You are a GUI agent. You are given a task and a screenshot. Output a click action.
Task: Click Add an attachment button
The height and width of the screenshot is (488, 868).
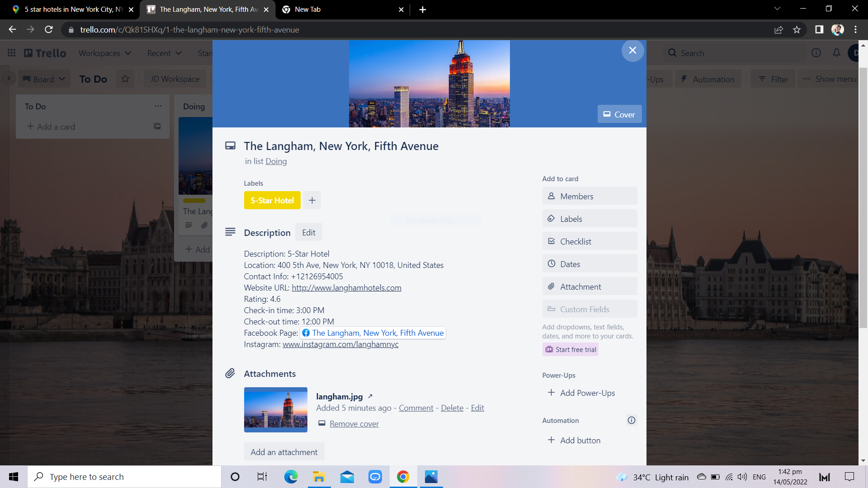[x=284, y=452]
